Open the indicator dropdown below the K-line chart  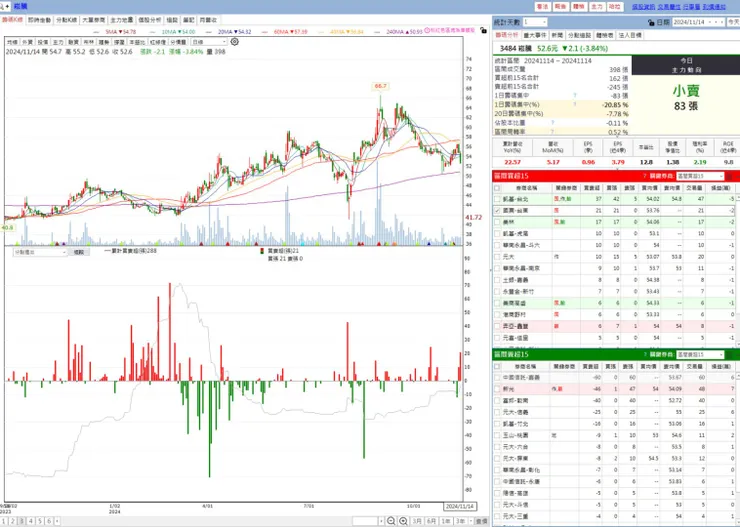pyautogui.click(x=40, y=252)
